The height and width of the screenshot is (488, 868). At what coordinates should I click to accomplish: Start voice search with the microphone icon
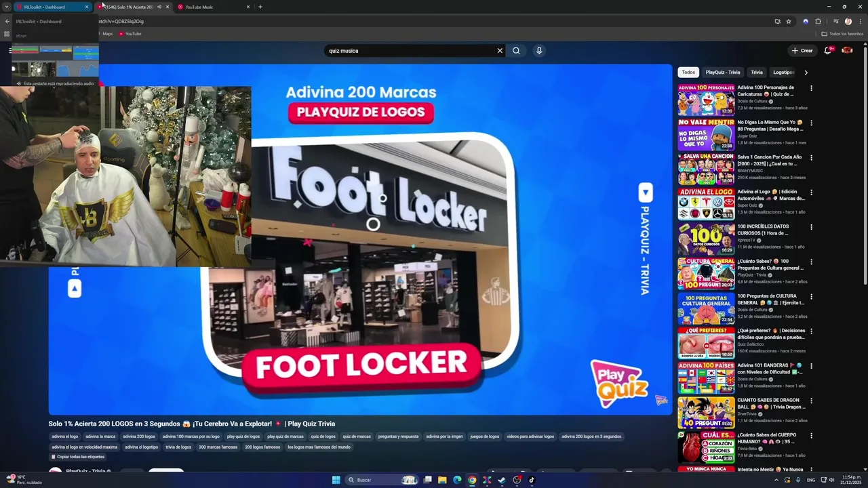(539, 51)
